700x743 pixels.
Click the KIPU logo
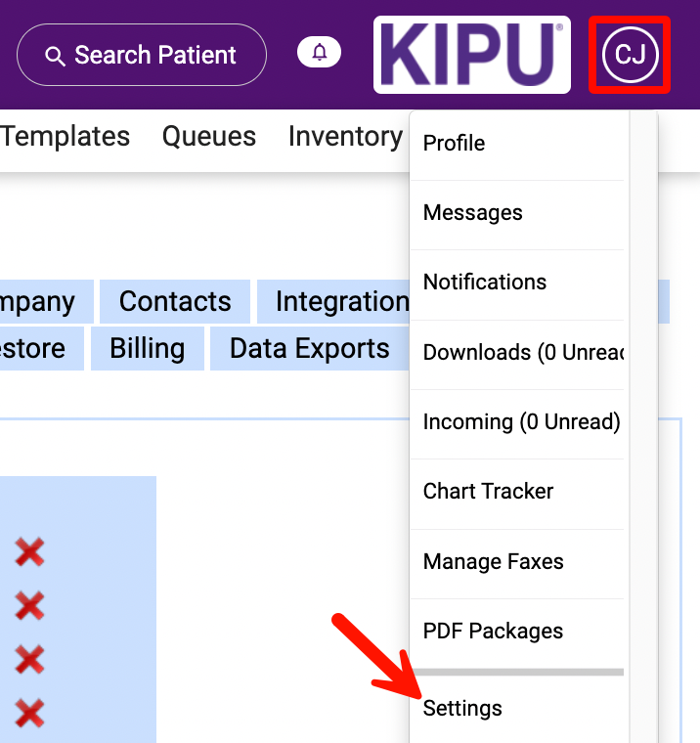click(x=471, y=55)
